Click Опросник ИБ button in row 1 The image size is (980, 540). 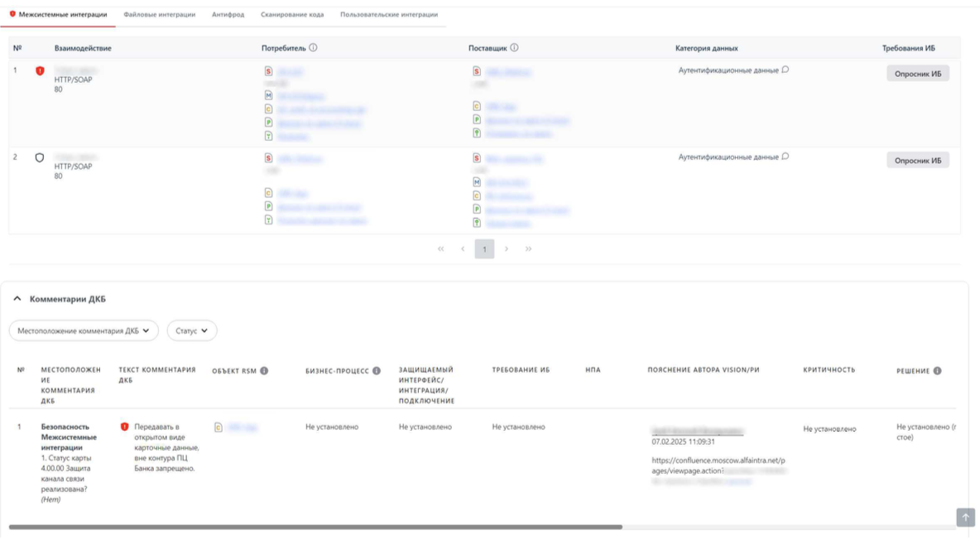coord(917,74)
